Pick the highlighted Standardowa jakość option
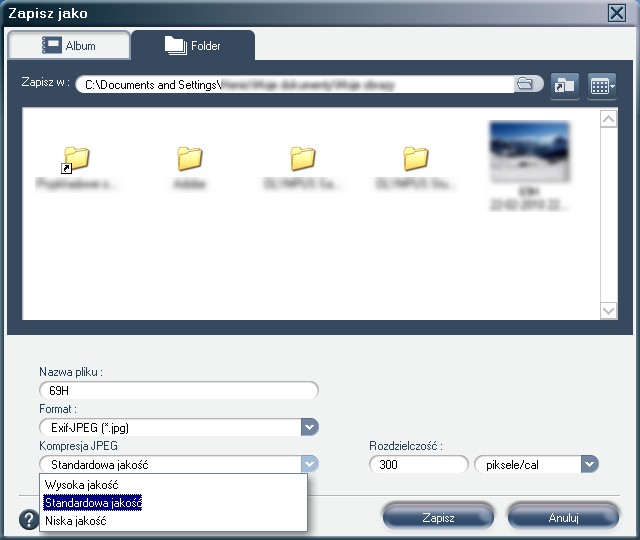Image resolution: width=640 pixels, height=540 pixels. coord(93,503)
